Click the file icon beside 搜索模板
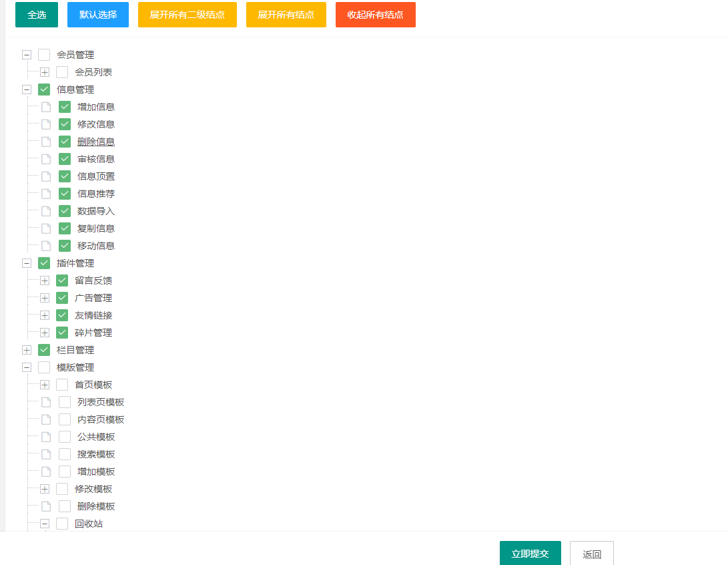Screen dimensions: 728x565 (46, 454)
